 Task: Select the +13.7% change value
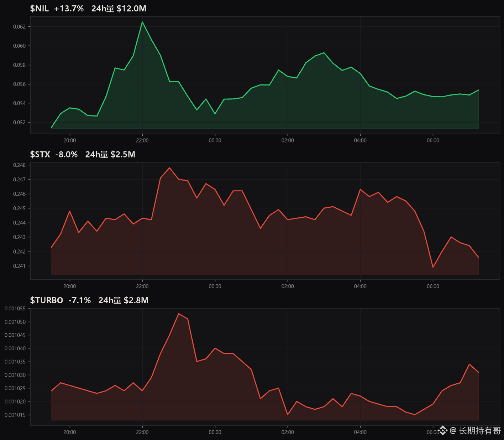69,9
